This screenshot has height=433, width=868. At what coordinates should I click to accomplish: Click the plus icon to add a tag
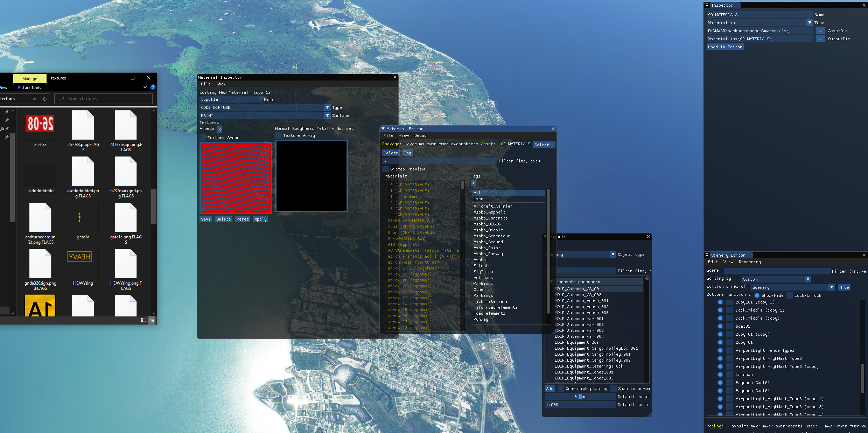pyautogui.click(x=473, y=183)
